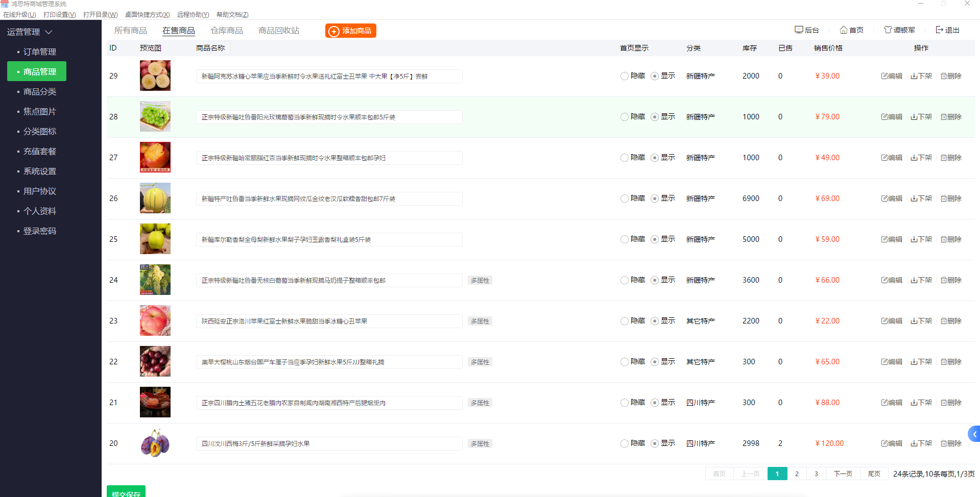Screen dimensions: 980x497
Task: Click the product name field for ID 25
Action: (x=329, y=239)
